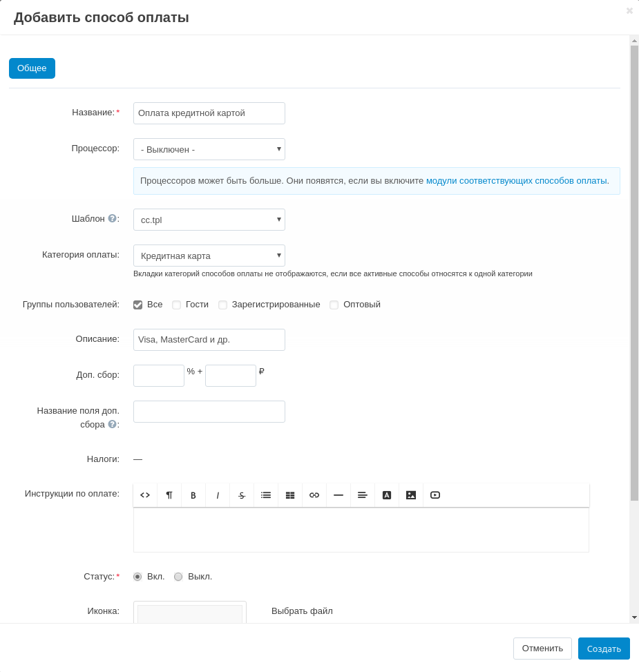Toggle bold formatting in the instructions editor
The height and width of the screenshot is (672, 639).
pyautogui.click(x=193, y=495)
